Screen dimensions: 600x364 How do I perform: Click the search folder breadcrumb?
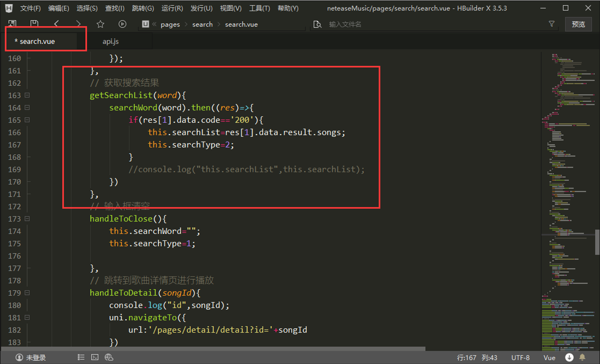coord(202,24)
